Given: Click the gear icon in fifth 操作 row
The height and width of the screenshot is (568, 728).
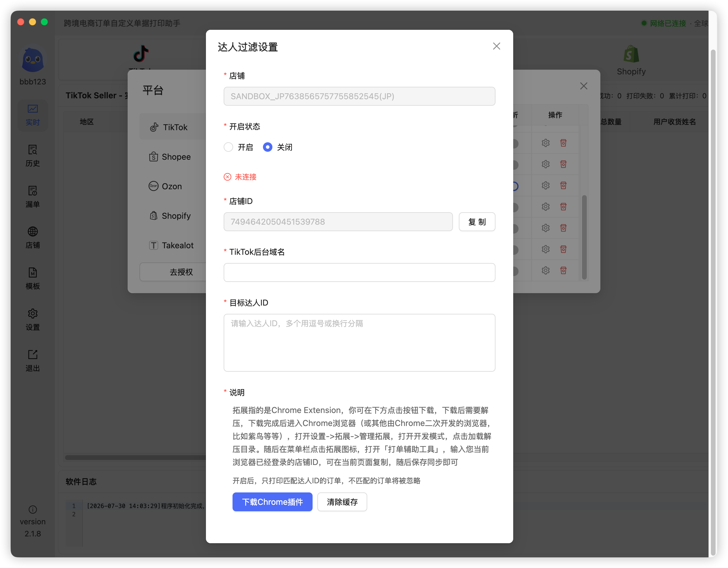Looking at the screenshot, I should (545, 228).
